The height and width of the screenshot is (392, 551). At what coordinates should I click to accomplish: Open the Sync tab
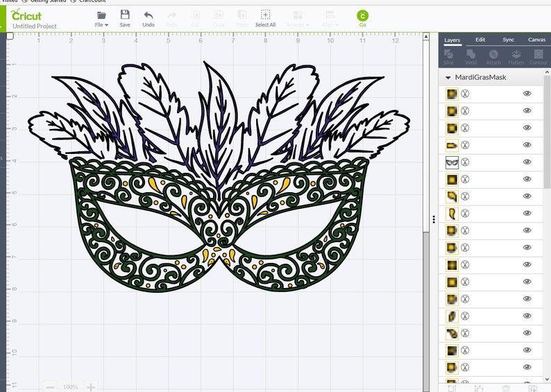pos(508,40)
